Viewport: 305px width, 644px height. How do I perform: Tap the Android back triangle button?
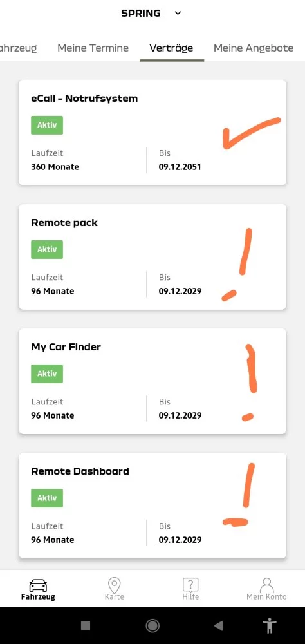tap(218, 625)
